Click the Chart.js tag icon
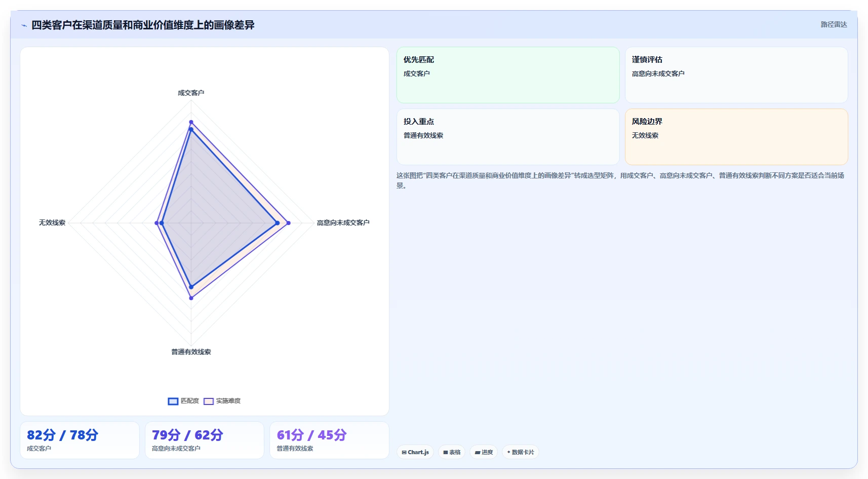This screenshot has height=479, width=868. click(404, 452)
